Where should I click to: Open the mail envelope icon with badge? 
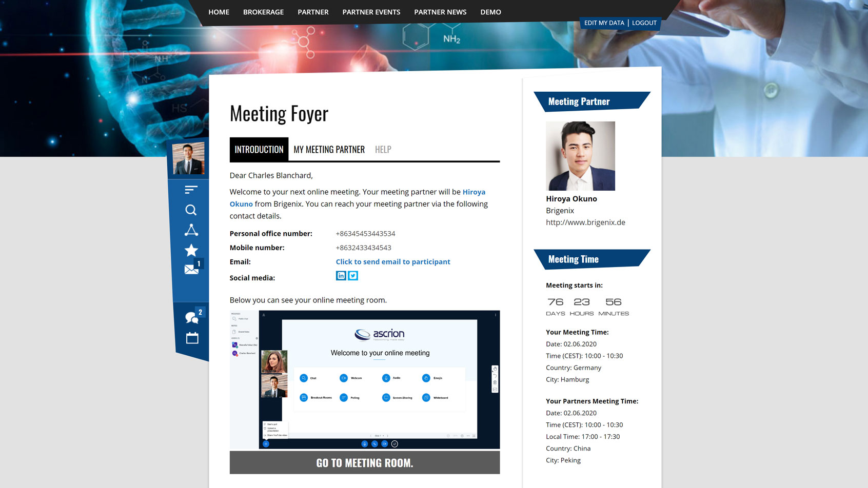point(191,269)
